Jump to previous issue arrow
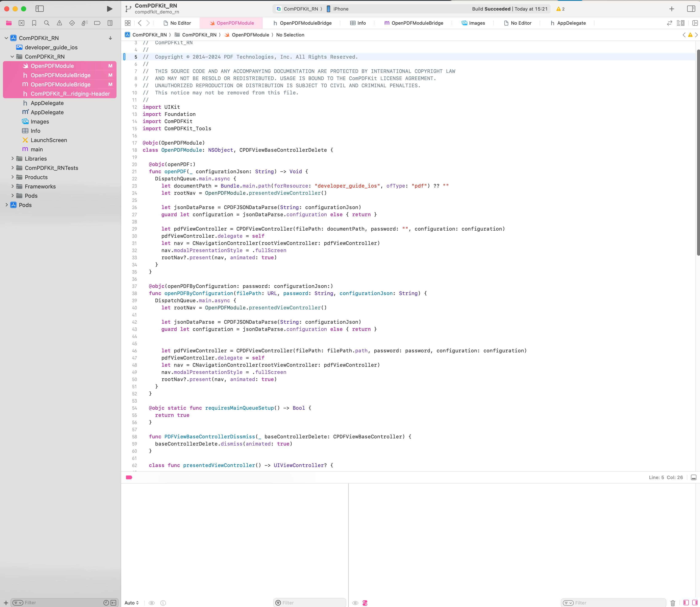700x607 pixels. [684, 35]
